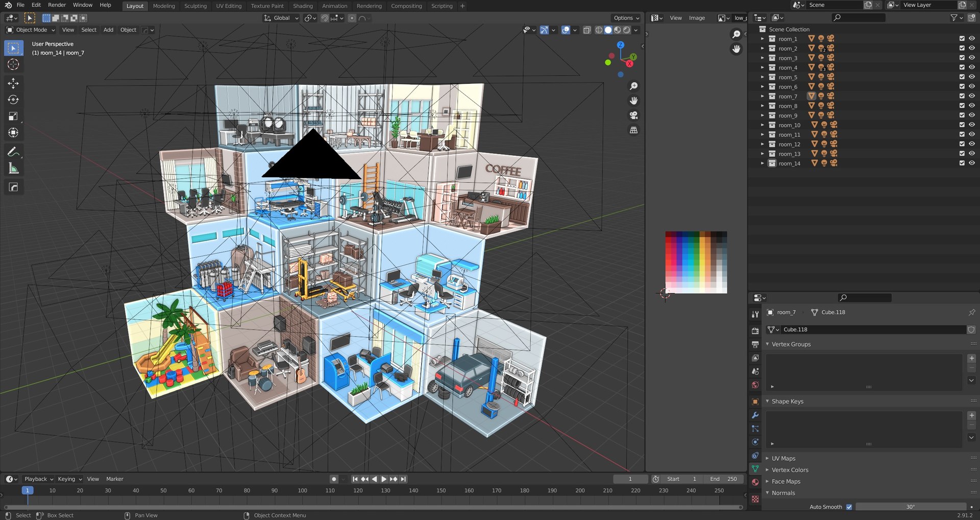Viewport: 980px width, 520px height.
Task: Hide room_5 with its eye icon
Action: point(971,77)
